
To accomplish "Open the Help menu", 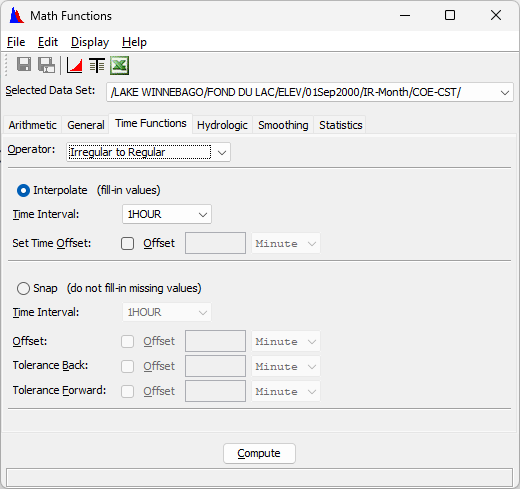I will 134,42.
